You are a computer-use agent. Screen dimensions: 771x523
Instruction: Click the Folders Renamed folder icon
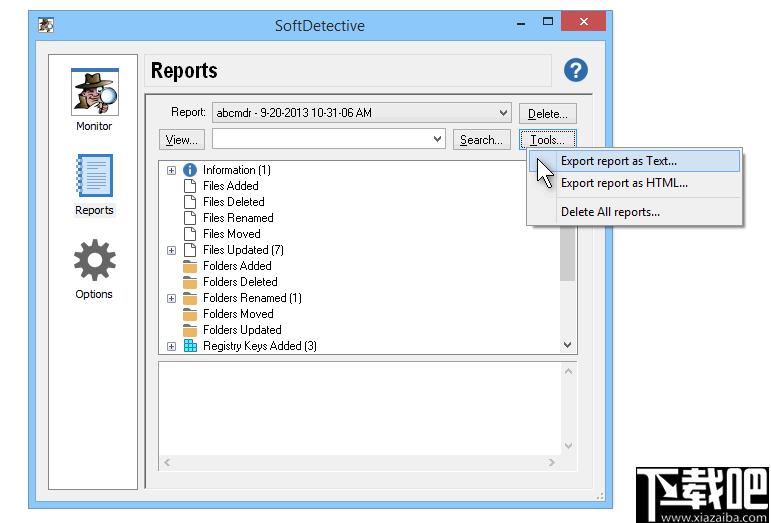(x=190, y=298)
